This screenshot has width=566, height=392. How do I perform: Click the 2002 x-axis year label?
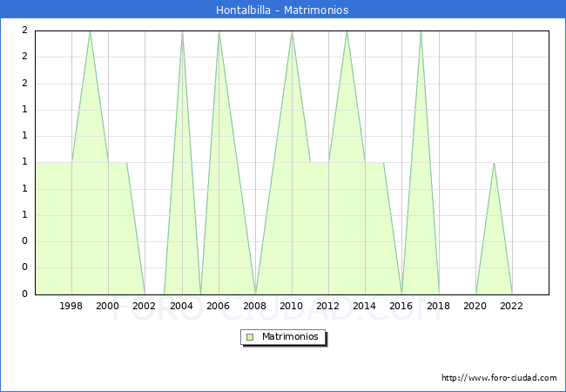pyautogui.click(x=145, y=306)
